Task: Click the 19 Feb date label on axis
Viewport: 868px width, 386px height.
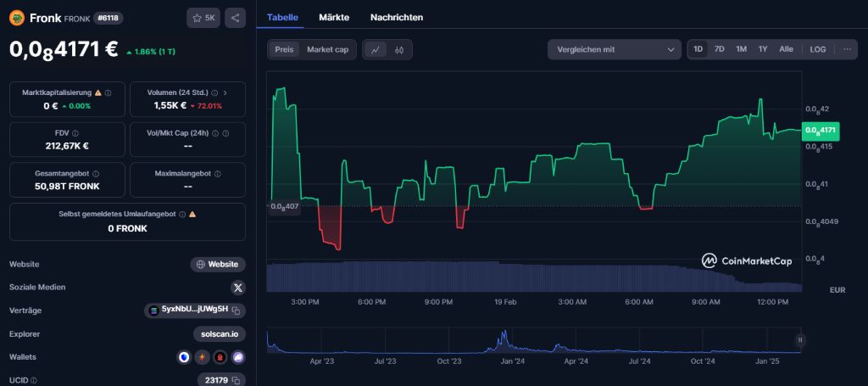Action: [505, 302]
